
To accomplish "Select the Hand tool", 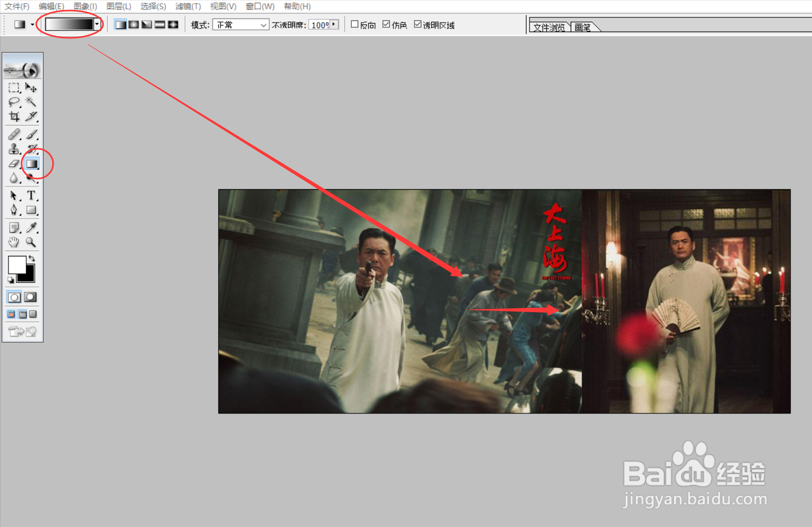I will click(14, 242).
